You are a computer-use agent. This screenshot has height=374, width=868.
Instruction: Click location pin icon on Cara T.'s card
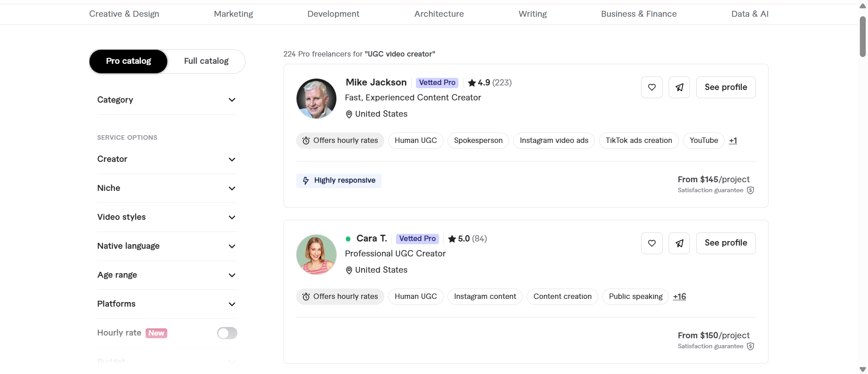pyautogui.click(x=349, y=270)
